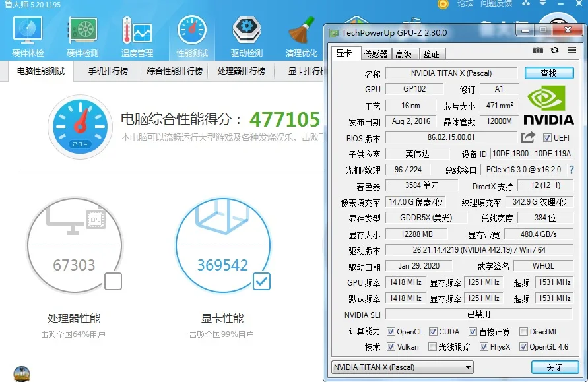
Task: Click BIOS version field 86.02.15.00.01
Action: (x=451, y=137)
